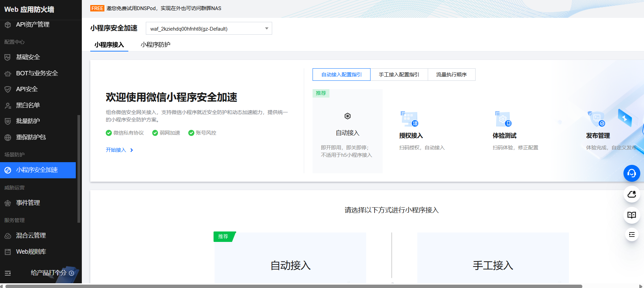The height and width of the screenshot is (288, 644).
Task: Click the green check beside 弱网加速
Action: tap(155, 133)
